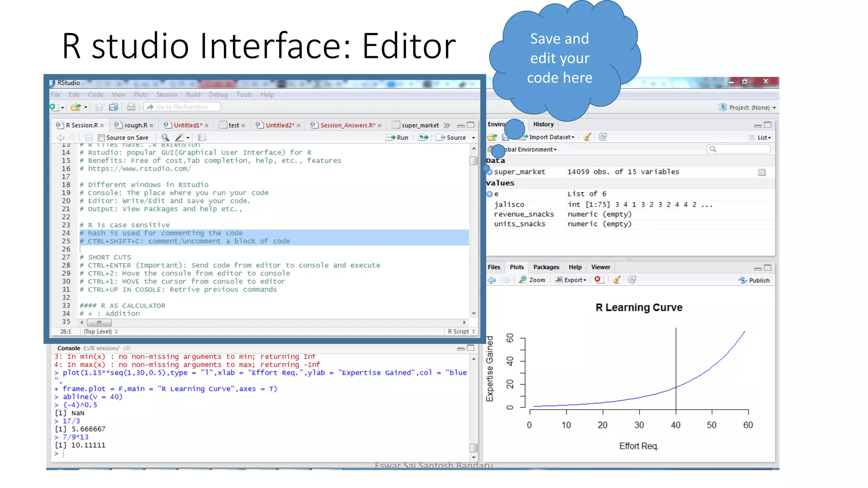Switch to Files tab

tap(494, 267)
